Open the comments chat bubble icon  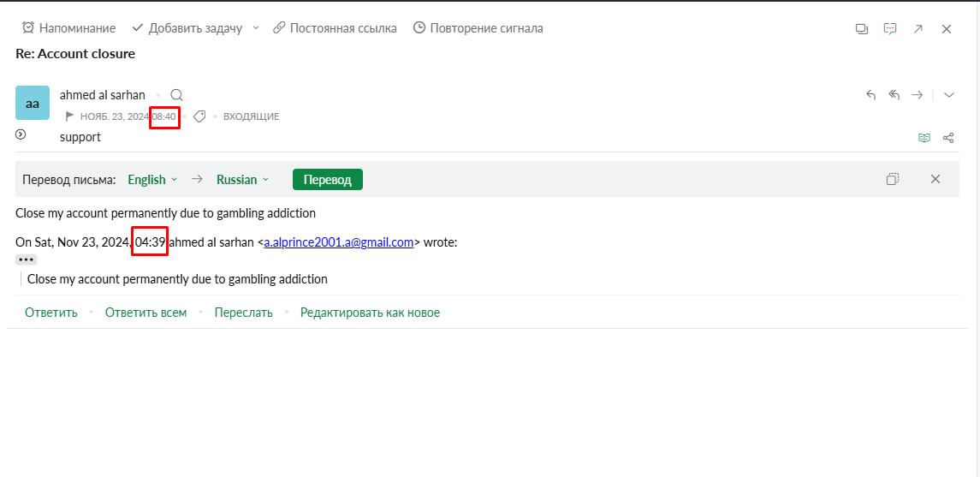coord(890,28)
